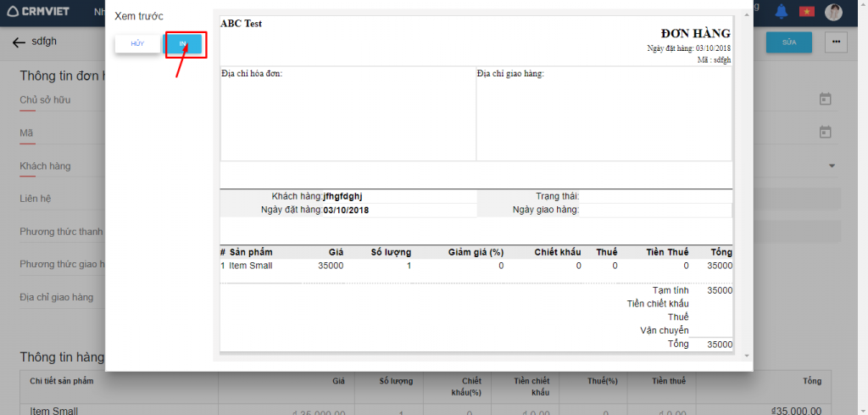868x415 pixels.
Task: Click the CRMVIET logo
Action: [x=38, y=11]
